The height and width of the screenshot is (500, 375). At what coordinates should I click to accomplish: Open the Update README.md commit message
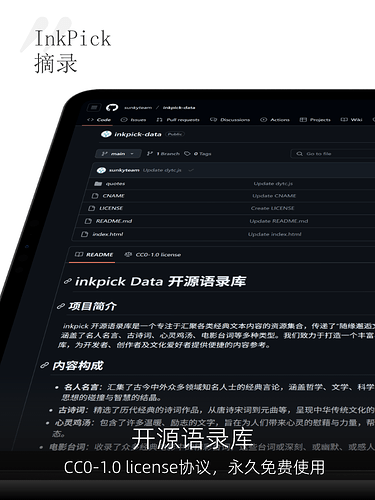click(x=279, y=221)
